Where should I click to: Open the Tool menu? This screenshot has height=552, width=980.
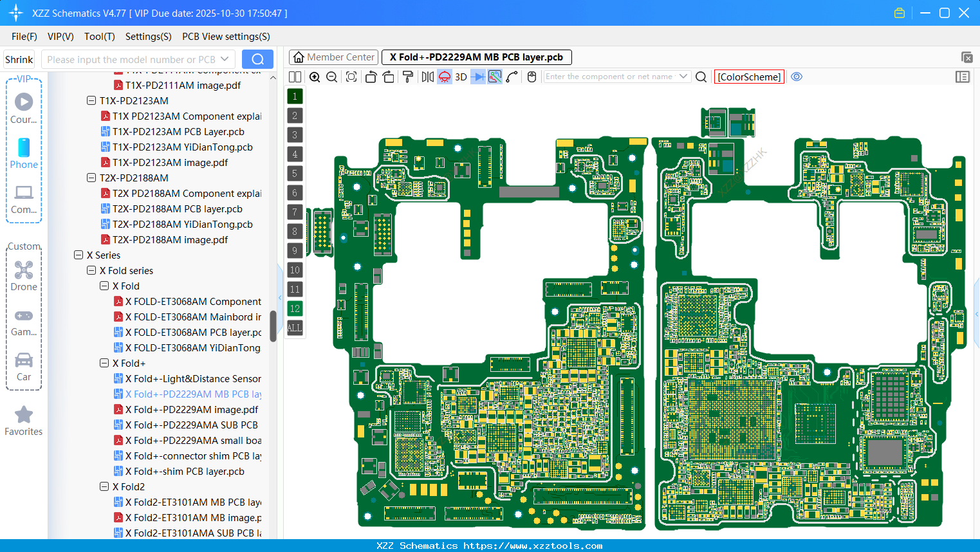99,37
